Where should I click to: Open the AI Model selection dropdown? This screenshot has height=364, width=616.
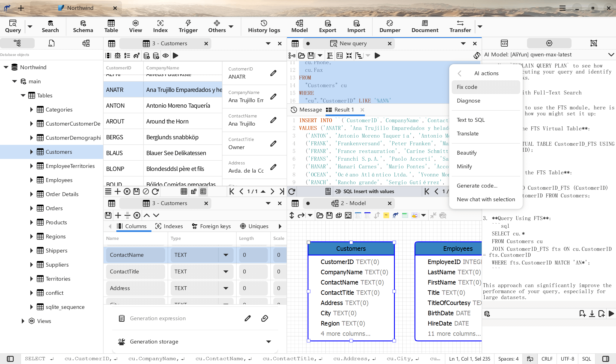(x=611, y=54)
